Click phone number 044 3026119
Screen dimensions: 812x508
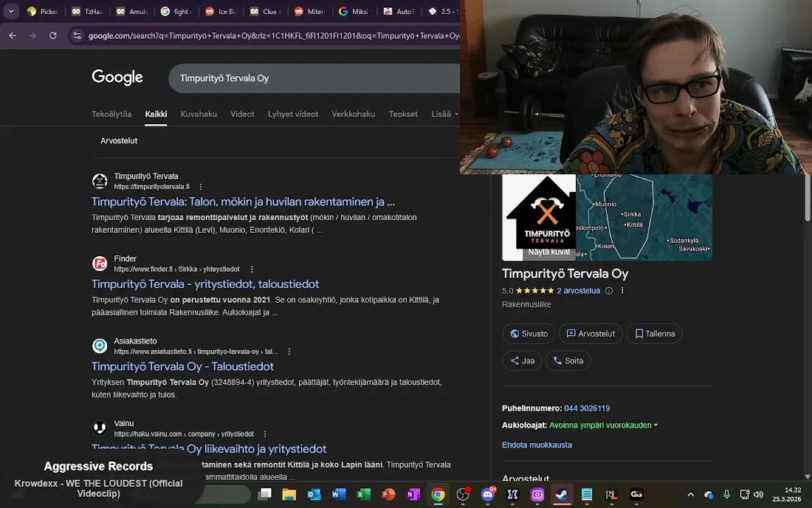click(586, 409)
